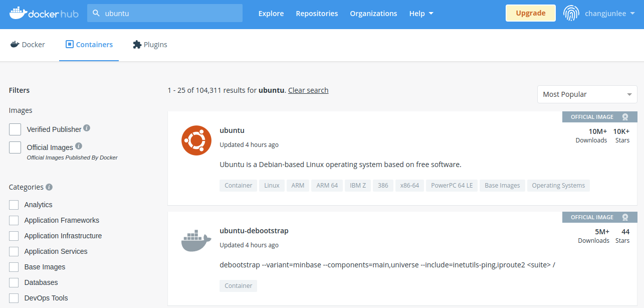Screen dimensions: 644x308
Task: Click the Docker Hub whale logo
Action: [x=44, y=14]
